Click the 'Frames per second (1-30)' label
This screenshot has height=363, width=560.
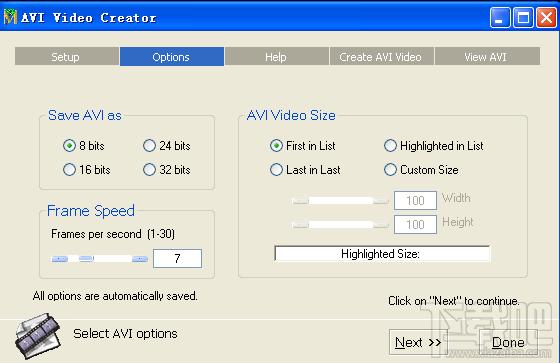tap(113, 234)
